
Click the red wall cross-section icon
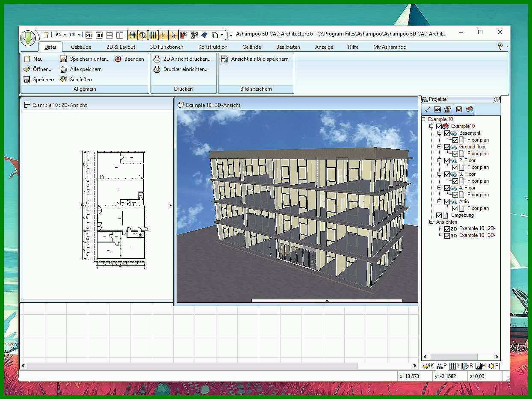[x=184, y=35]
